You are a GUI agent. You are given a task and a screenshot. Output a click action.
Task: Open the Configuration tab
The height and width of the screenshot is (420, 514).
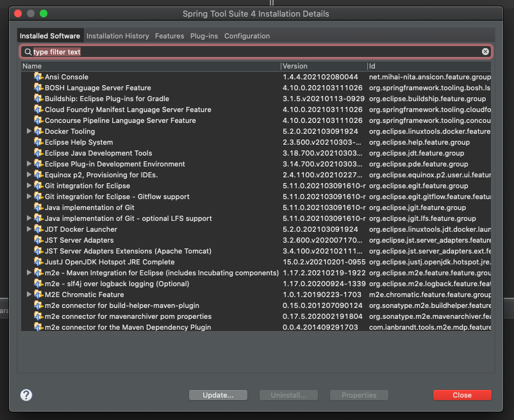(x=247, y=36)
